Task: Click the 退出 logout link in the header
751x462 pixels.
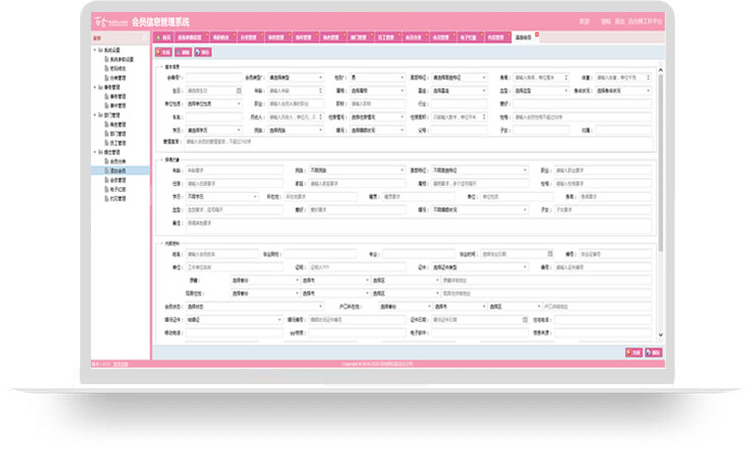Action: click(x=619, y=21)
